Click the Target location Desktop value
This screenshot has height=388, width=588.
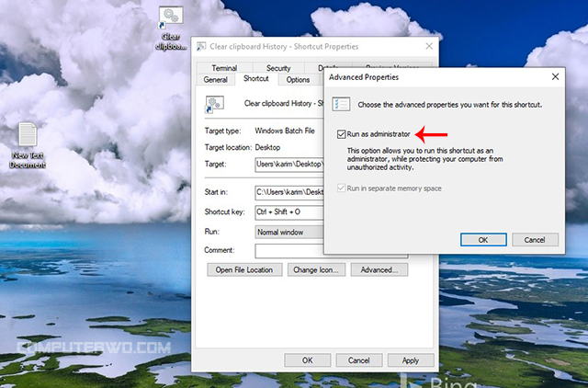[267, 147]
